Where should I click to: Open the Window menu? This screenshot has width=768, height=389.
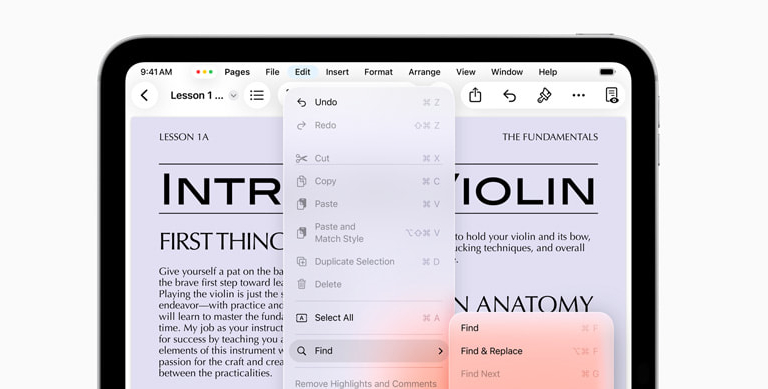507,72
